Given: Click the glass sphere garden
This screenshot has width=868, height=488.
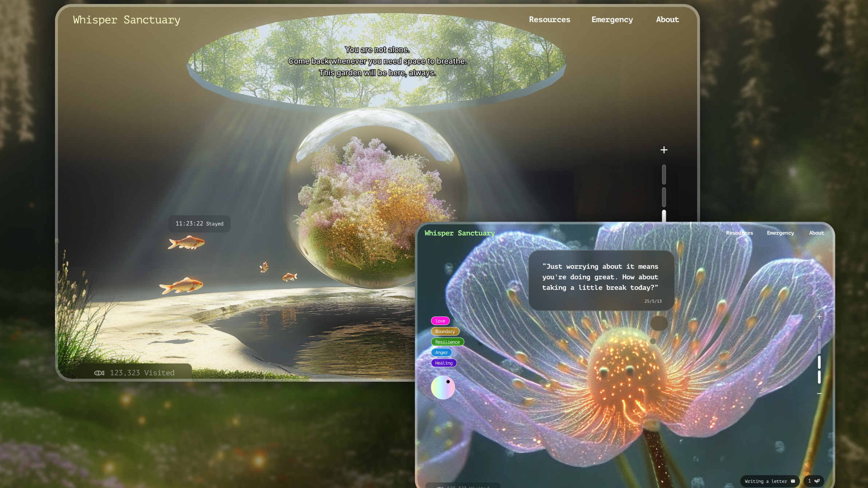Looking at the screenshot, I should tap(375, 198).
